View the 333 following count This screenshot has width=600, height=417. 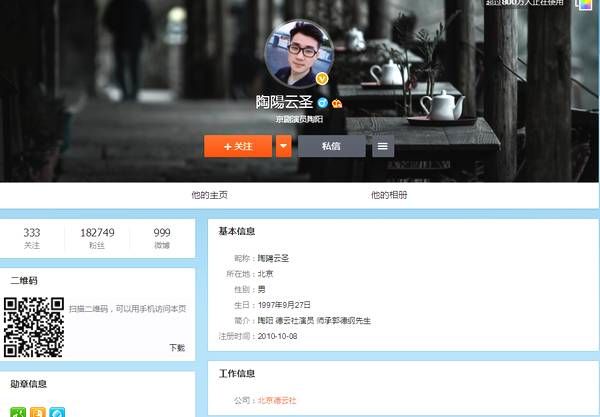(32, 238)
